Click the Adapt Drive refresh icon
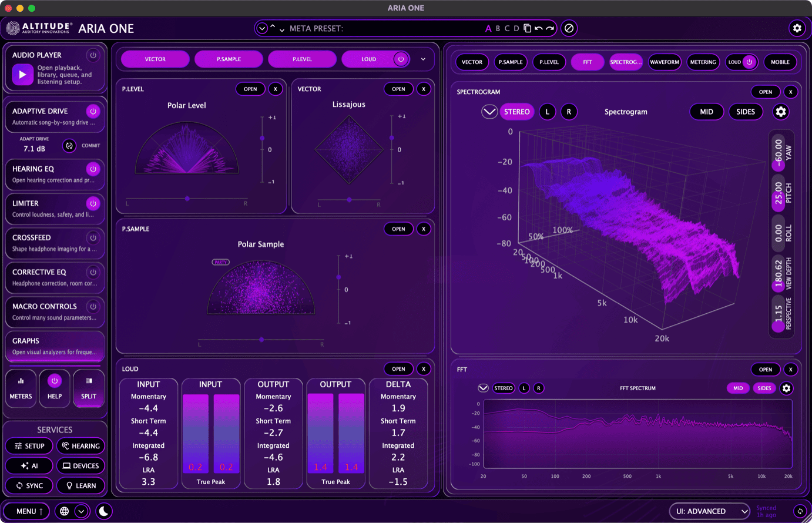Screen dimensions: 812x523 click(x=69, y=146)
